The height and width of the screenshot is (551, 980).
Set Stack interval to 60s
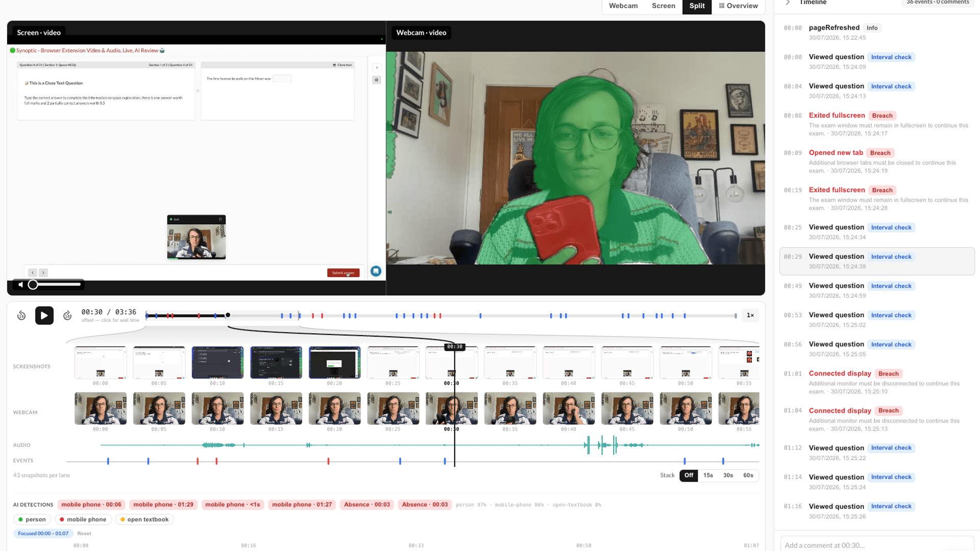pyautogui.click(x=748, y=475)
